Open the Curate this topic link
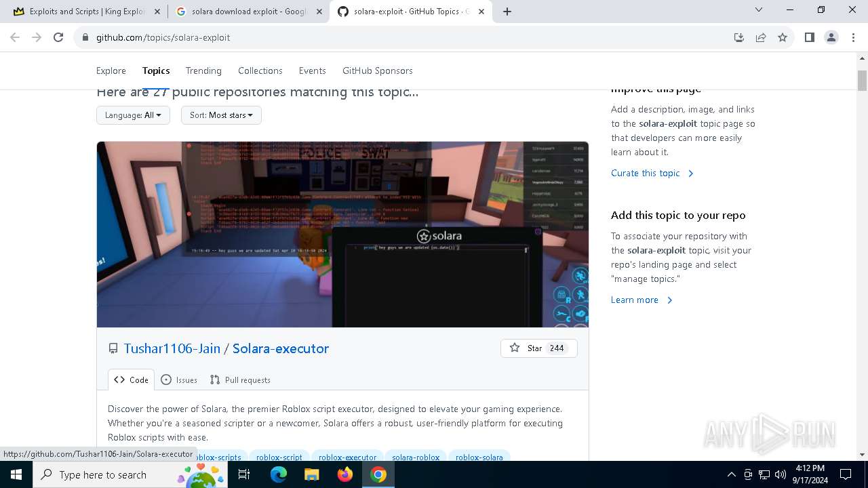Screen dimensions: 868x488 tap(652, 173)
